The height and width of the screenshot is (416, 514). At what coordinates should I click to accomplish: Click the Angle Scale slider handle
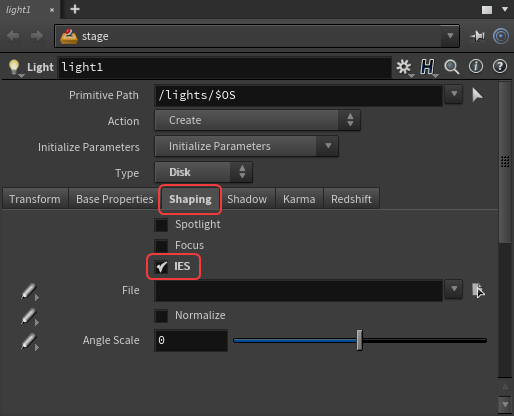coord(359,340)
